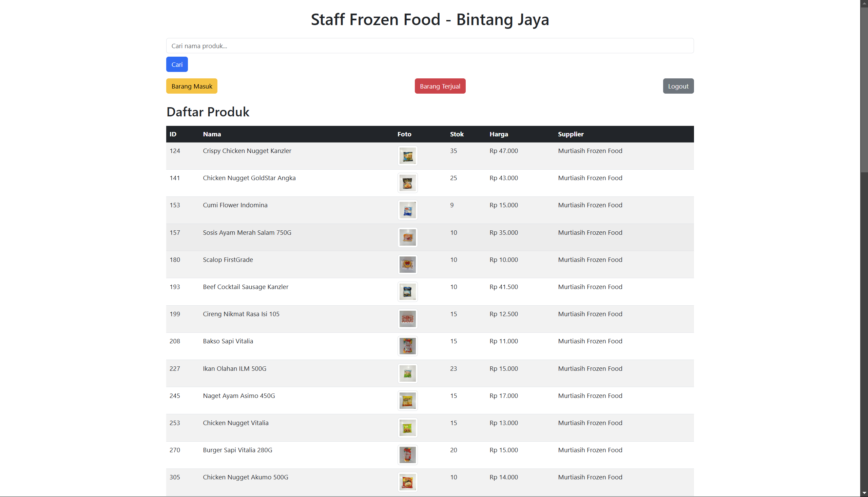
Task: Click the Cireng Nikmat Rasa Isi photo
Action: click(407, 319)
